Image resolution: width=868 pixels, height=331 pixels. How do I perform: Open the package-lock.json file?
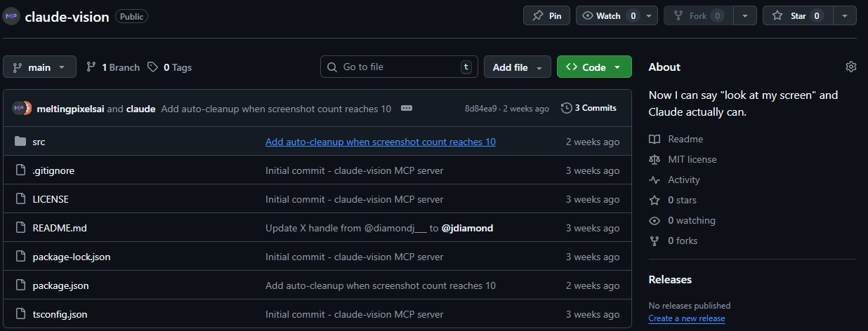(72, 257)
